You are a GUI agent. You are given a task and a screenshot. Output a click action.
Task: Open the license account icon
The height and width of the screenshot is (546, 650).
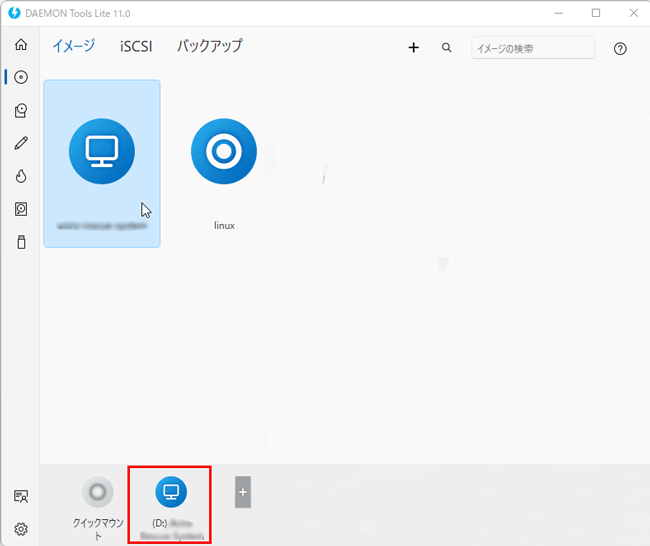(x=20, y=496)
